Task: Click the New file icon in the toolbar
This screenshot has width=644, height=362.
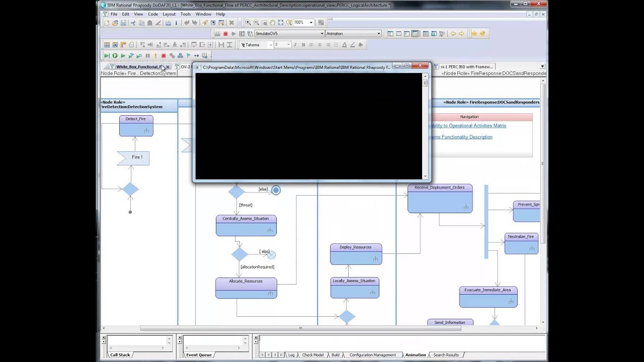Action: pos(107,23)
